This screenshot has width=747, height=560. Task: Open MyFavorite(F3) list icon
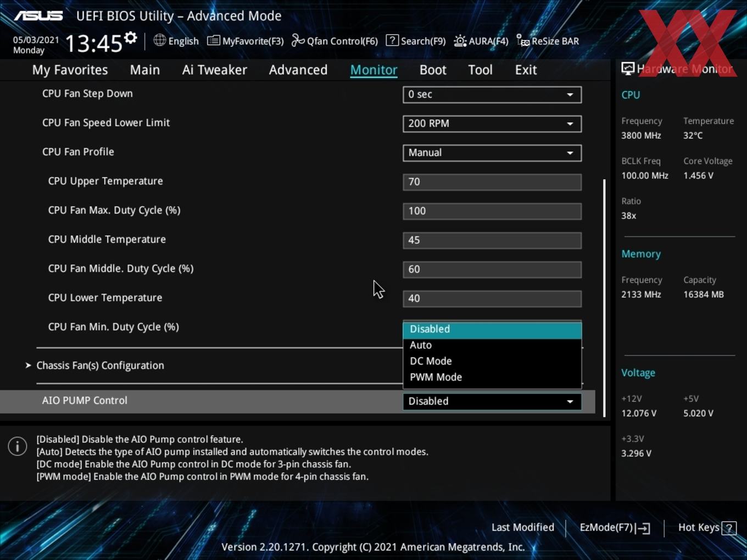click(213, 41)
